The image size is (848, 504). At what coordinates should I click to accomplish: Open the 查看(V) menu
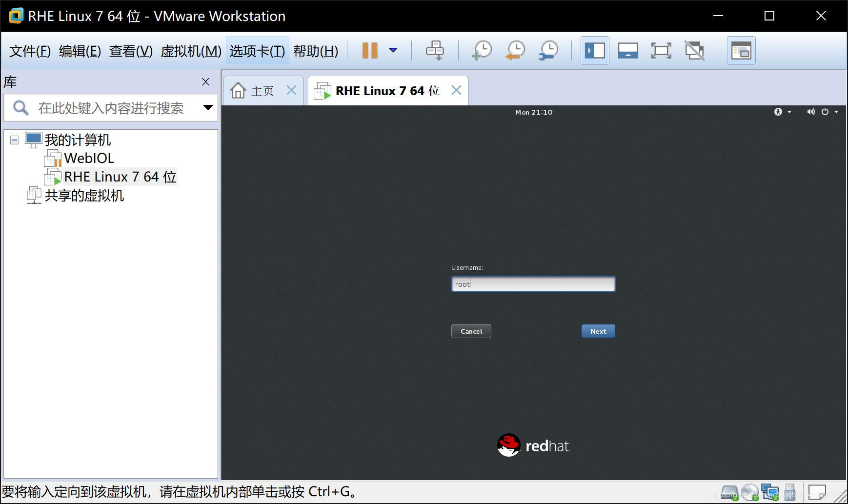point(131,51)
